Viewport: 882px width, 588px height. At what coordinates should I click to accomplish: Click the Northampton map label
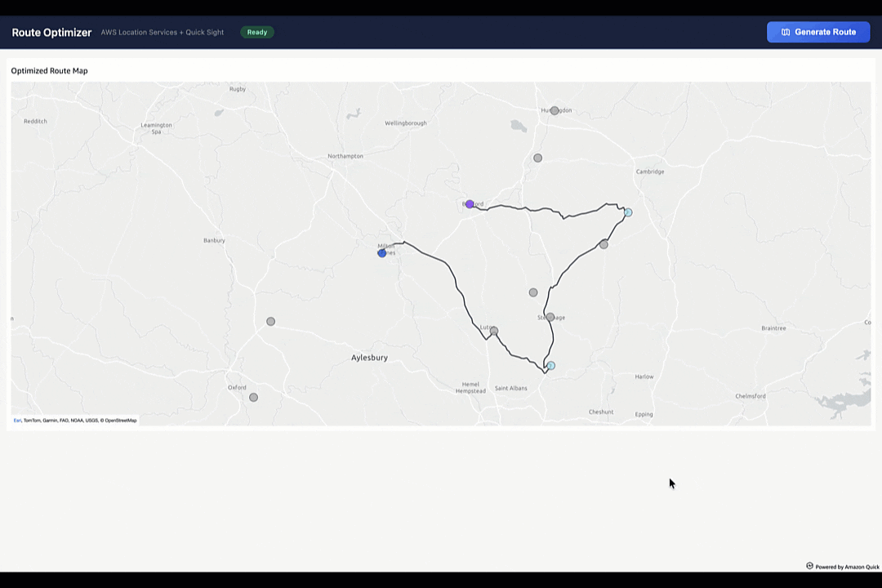tap(345, 156)
